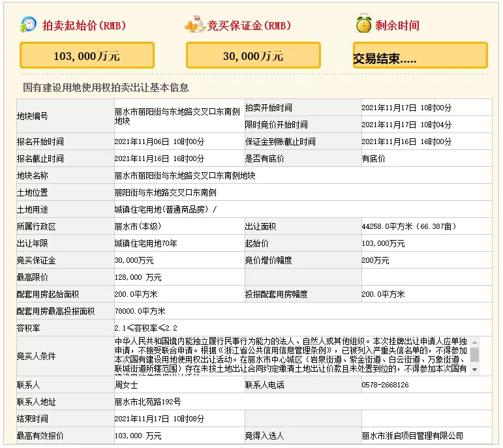Viewport: 503px width, 448px height.
Task: Click the 剩余时间 heading text
Action: coord(397,26)
